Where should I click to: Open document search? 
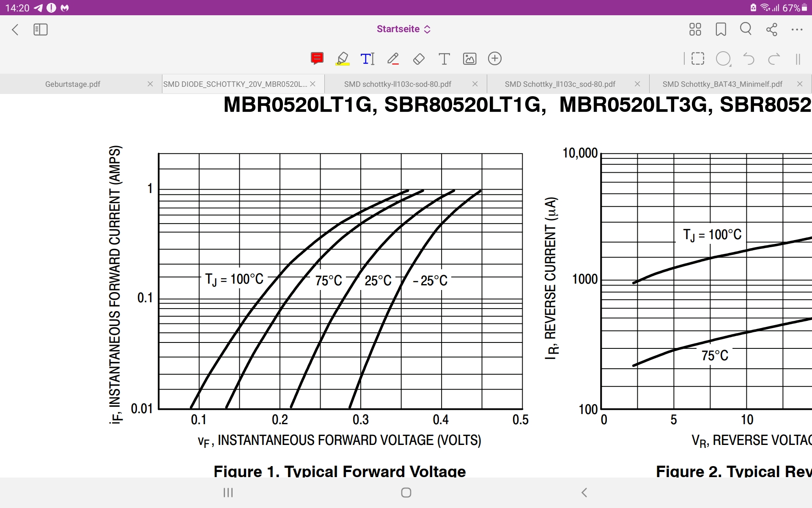pyautogui.click(x=746, y=29)
